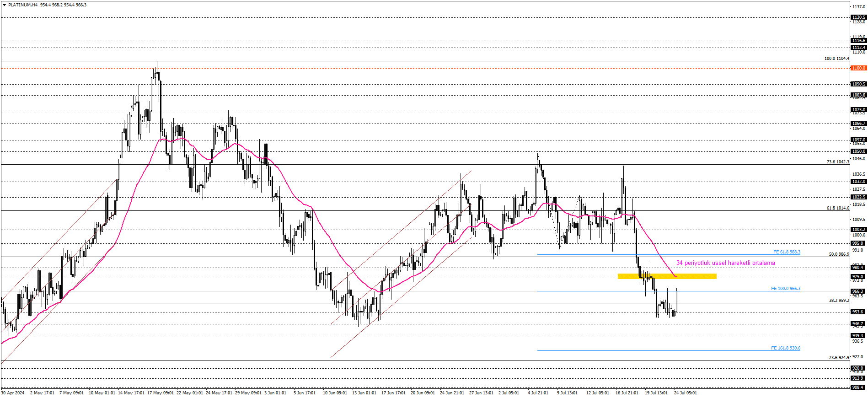Select the Fibonacci 73.6 1042.3 label

coord(838,162)
